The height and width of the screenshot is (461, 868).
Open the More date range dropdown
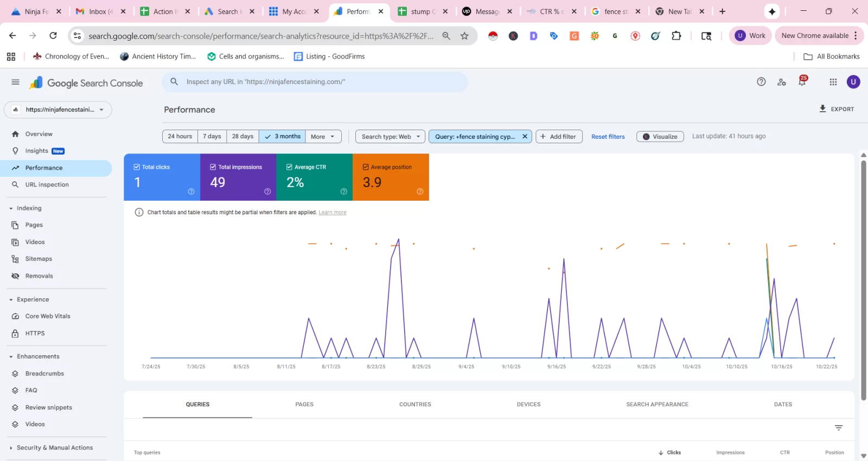(323, 137)
